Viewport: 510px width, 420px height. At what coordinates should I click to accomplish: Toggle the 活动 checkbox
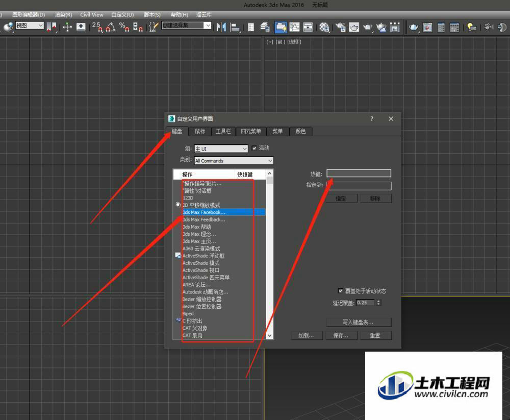coord(254,148)
